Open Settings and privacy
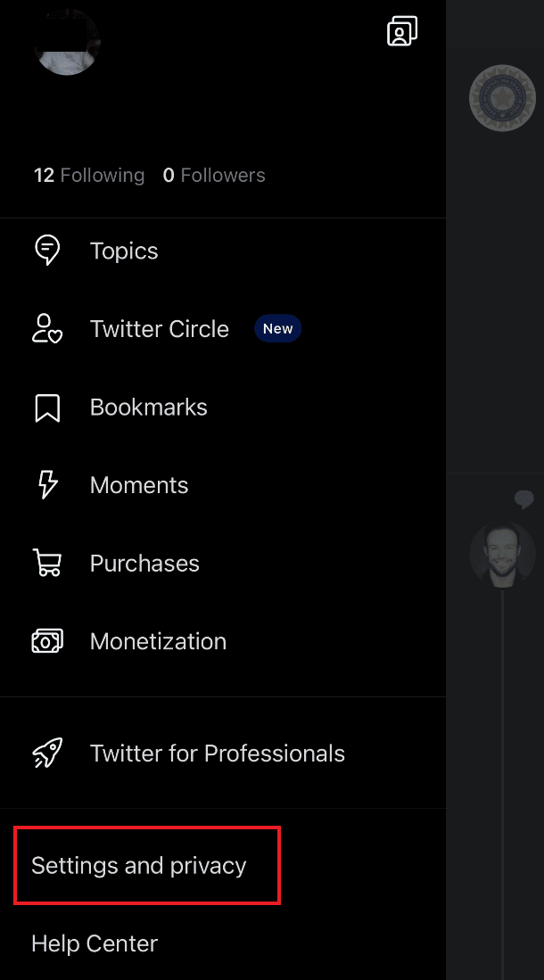 [x=139, y=866]
